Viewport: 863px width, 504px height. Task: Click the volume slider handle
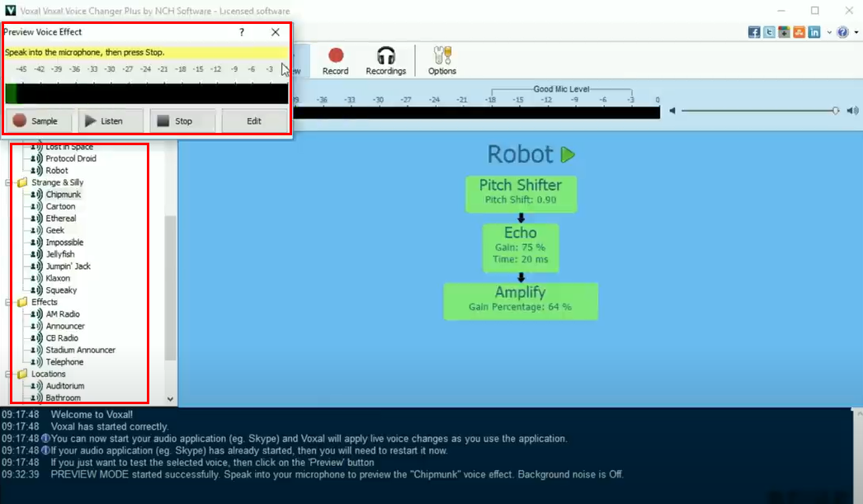[836, 111]
